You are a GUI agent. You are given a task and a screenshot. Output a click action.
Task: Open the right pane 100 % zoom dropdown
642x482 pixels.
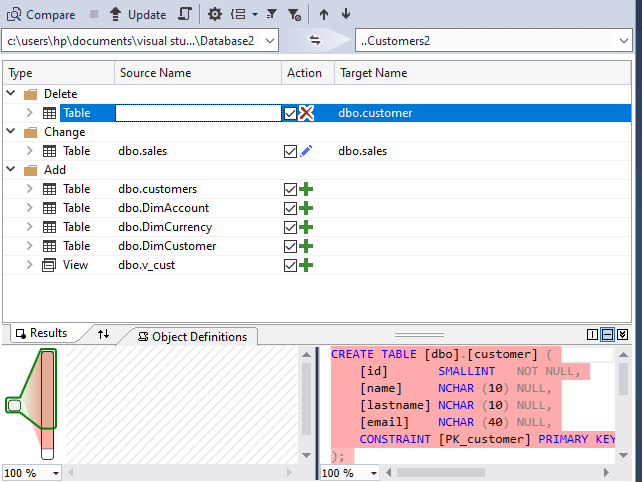pos(373,473)
